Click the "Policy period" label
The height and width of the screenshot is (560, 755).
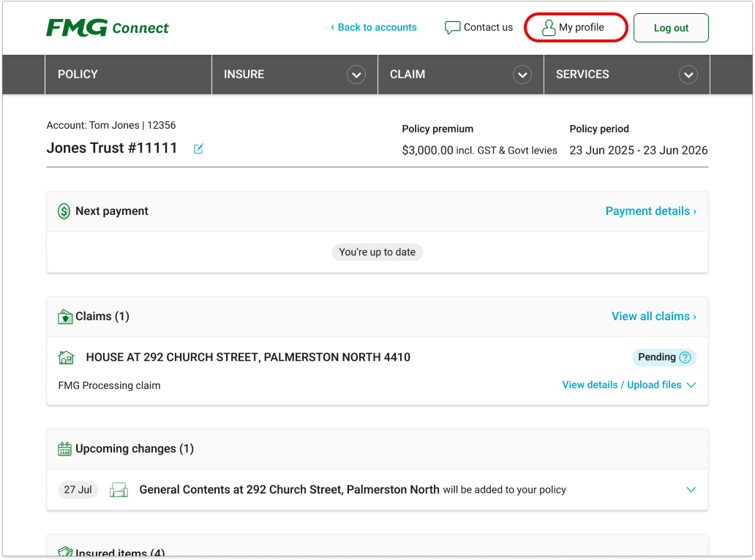click(x=599, y=129)
